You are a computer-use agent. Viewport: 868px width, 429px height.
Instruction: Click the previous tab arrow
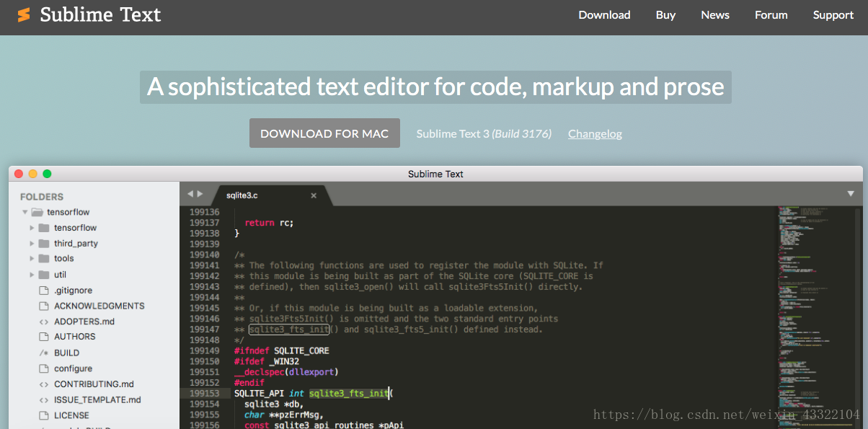[190, 194]
